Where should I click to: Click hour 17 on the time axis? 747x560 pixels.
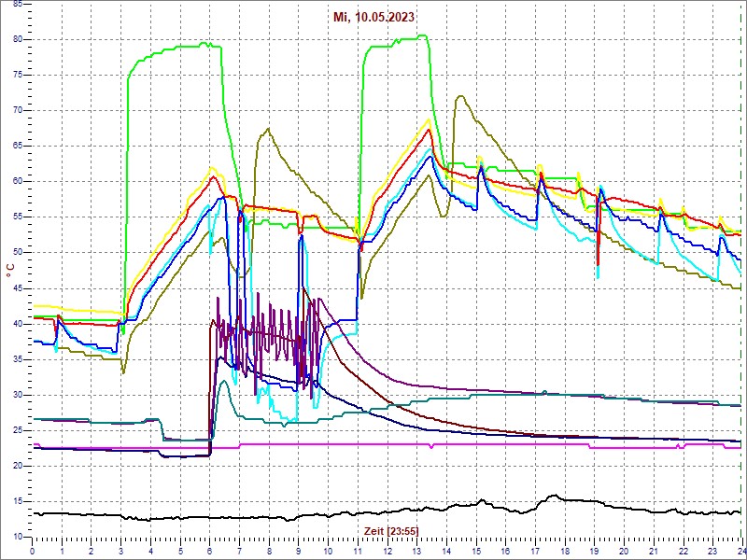pyautogui.click(x=535, y=551)
